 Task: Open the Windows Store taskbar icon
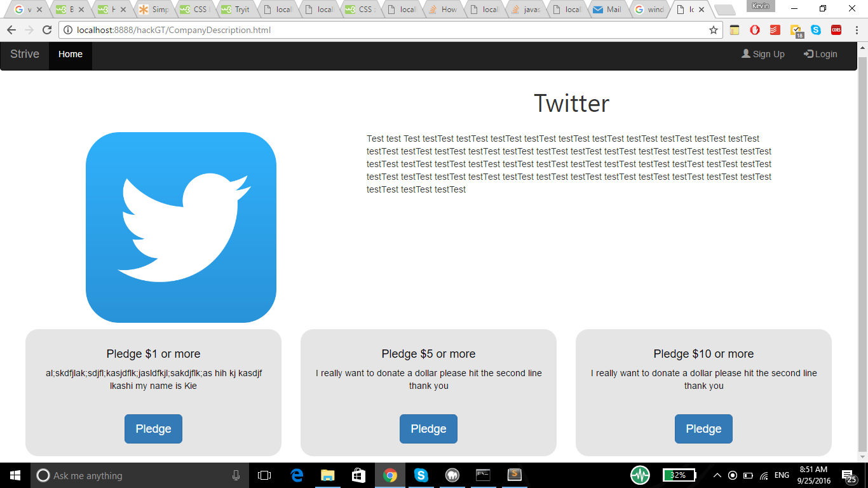[x=358, y=475]
